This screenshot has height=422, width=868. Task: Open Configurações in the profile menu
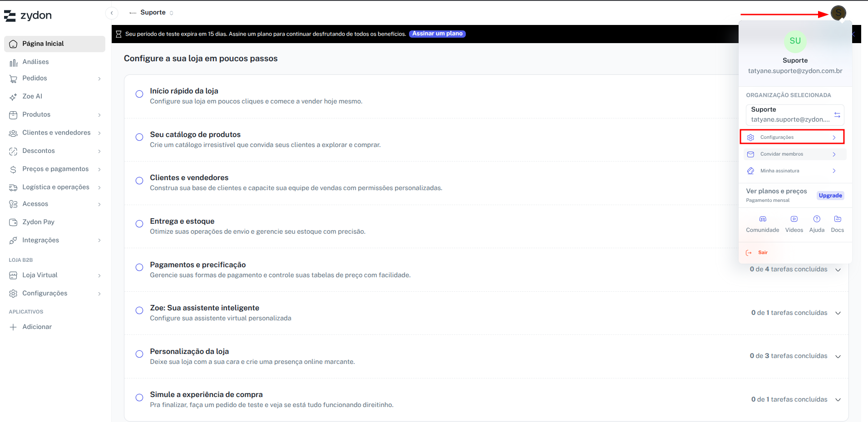pyautogui.click(x=792, y=137)
